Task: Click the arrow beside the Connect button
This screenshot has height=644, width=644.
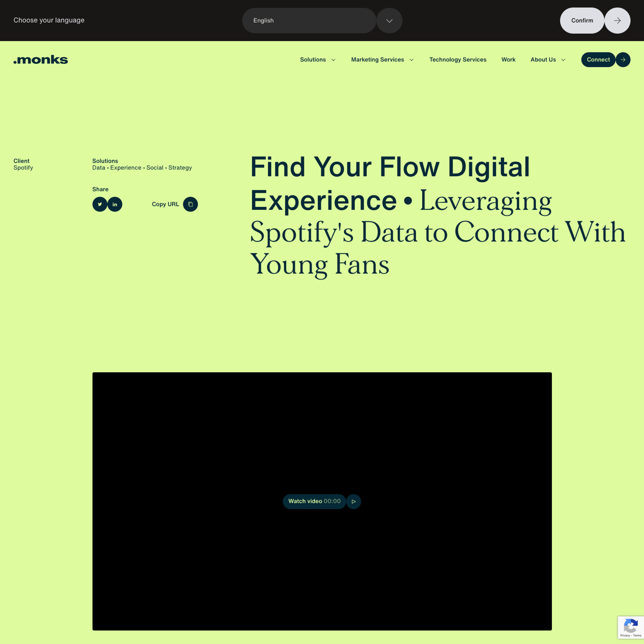Action: [x=623, y=60]
